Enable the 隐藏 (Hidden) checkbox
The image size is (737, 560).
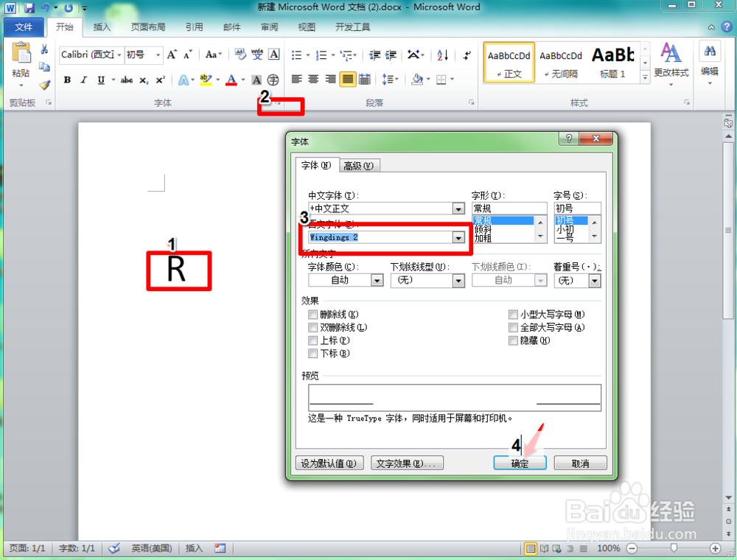pos(513,340)
